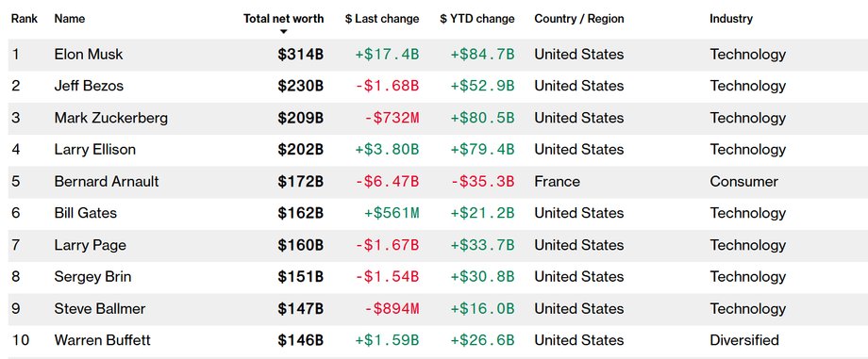Click the Industry column header
This screenshot has width=868, height=359.
tap(731, 19)
